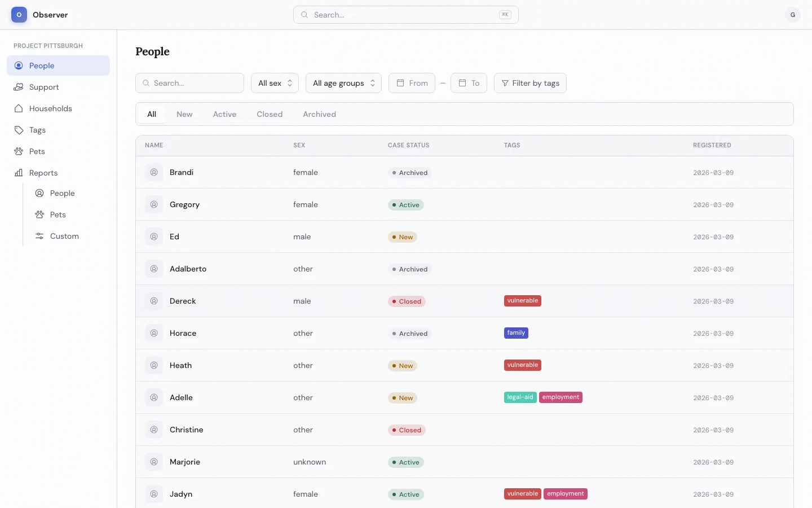Click the Observer app name
Image resolution: width=812 pixels, height=508 pixels.
(50, 15)
